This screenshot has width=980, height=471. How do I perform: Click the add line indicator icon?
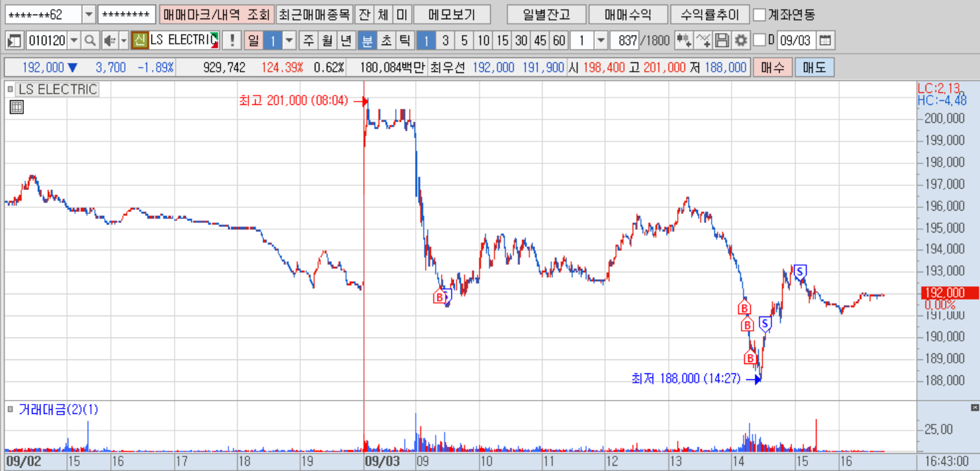pos(702,41)
